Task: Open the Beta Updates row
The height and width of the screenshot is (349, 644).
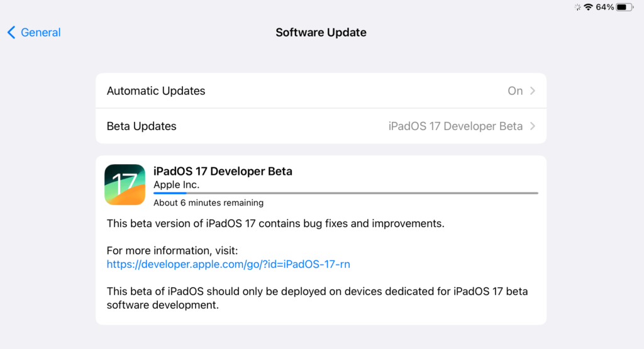Action: (321, 126)
